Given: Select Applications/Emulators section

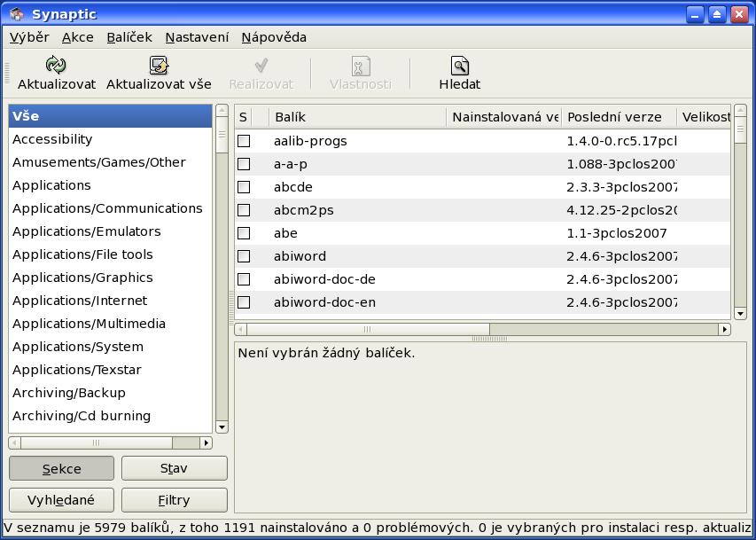Looking at the screenshot, I should (x=111, y=231).
